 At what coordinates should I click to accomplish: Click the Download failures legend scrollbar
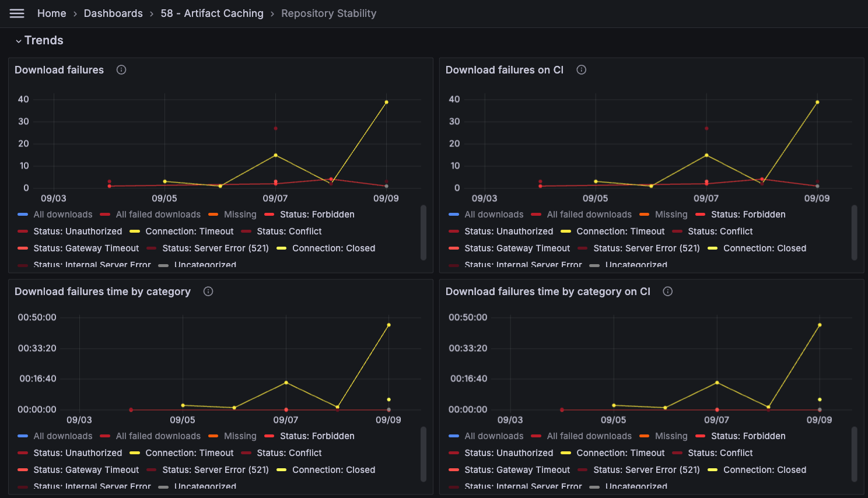423,233
